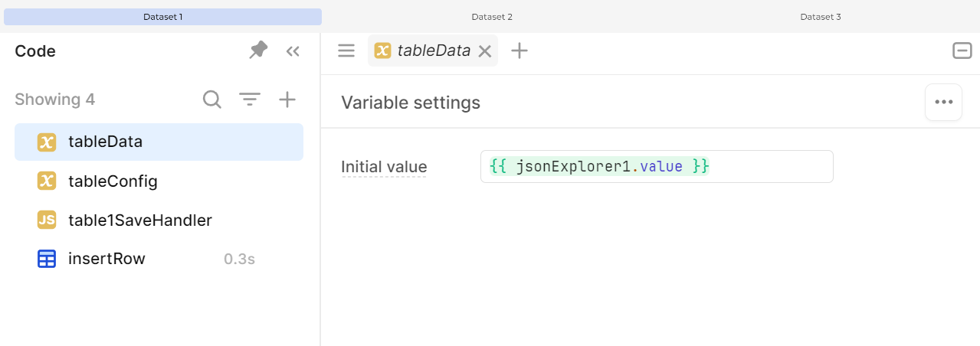Select tableData variable in the list
The width and height of the screenshot is (980, 346).
tap(159, 142)
